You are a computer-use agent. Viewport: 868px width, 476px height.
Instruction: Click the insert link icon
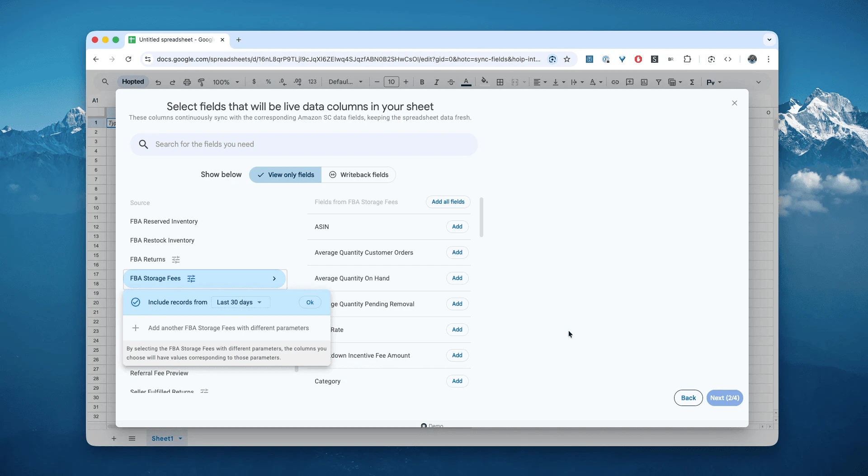pos(615,82)
